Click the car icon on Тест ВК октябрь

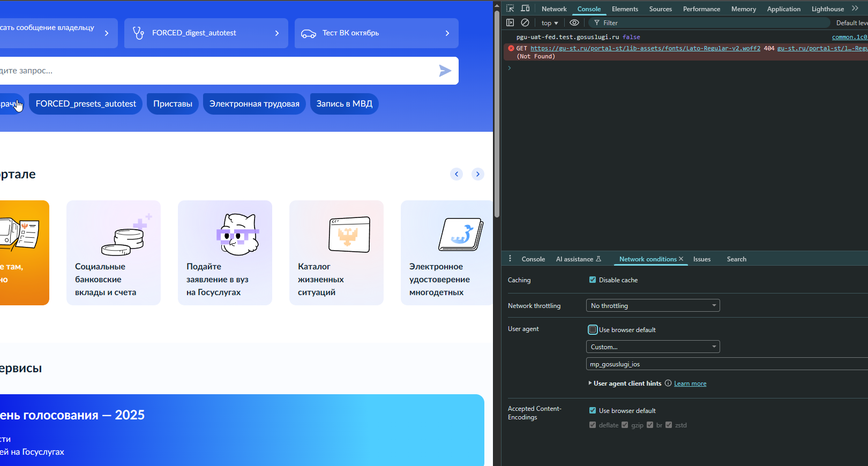click(x=309, y=34)
